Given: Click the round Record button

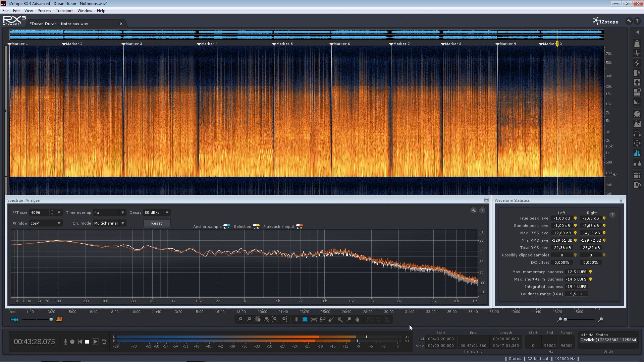Looking at the screenshot, I should pos(72,342).
